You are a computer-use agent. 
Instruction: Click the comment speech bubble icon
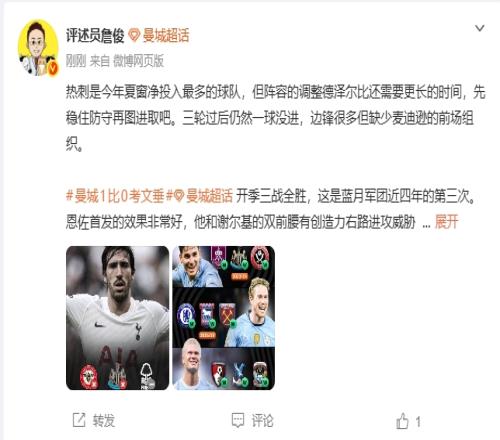click(238, 420)
